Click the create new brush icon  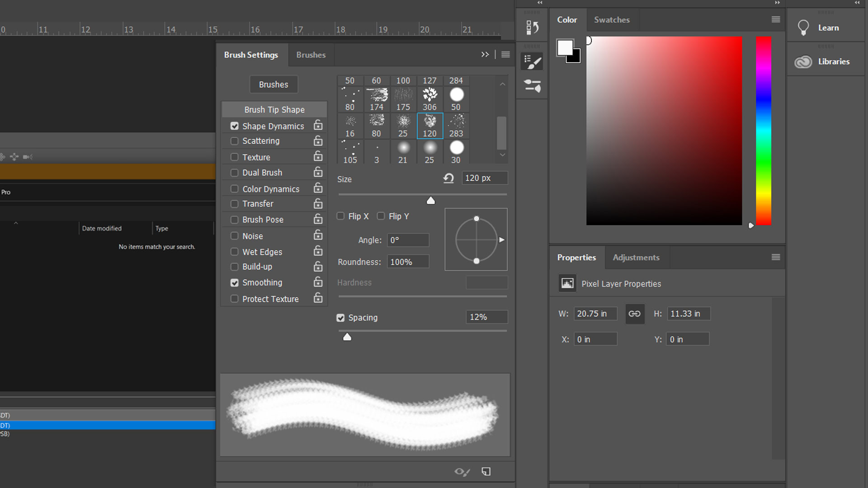pyautogui.click(x=486, y=472)
